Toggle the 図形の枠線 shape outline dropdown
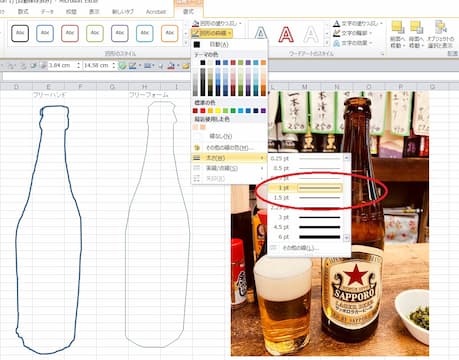Image resolution: width=459 pixels, height=360 pixels. tap(212, 33)
